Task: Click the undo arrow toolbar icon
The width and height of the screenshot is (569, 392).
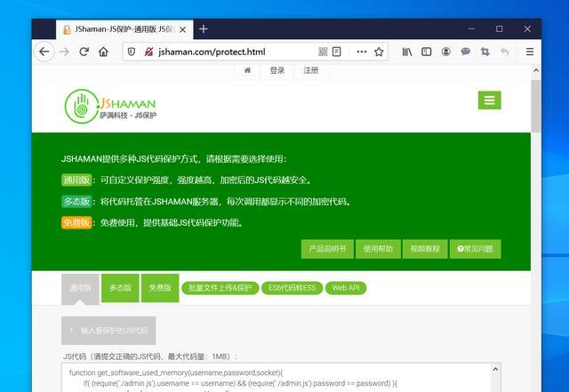Action: (504, 52)
